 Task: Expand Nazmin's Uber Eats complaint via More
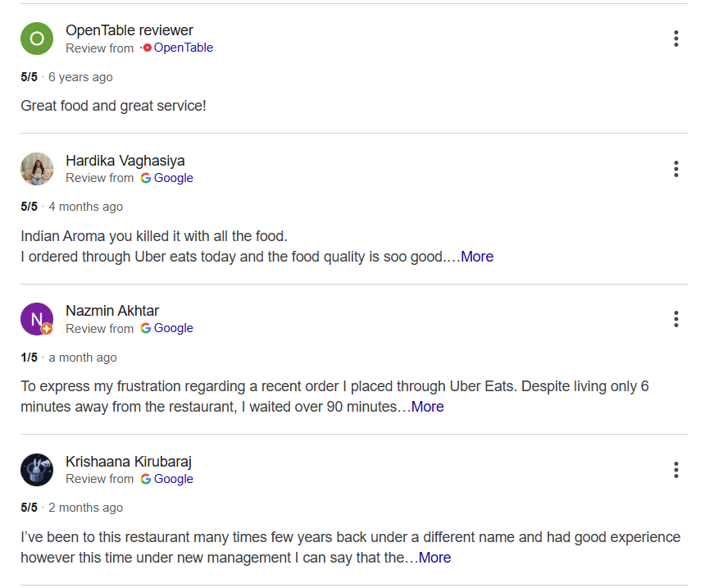427,407
